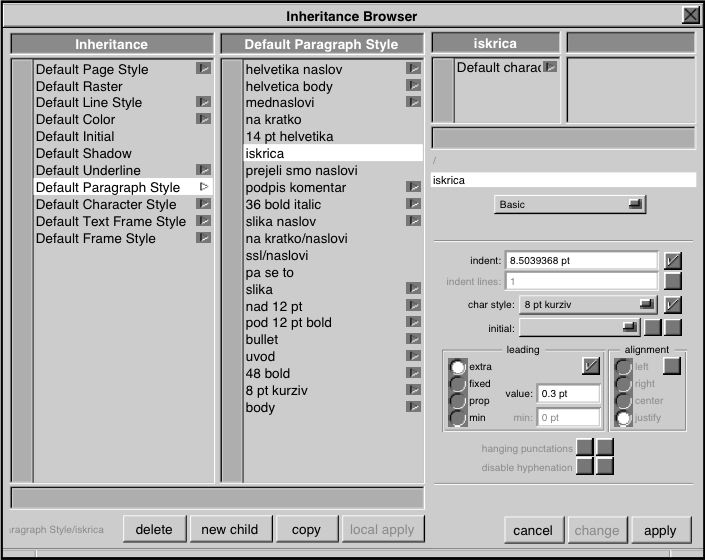Click the new child button
This screenshot has width=705, height=560.
click(x=230, y=529)
